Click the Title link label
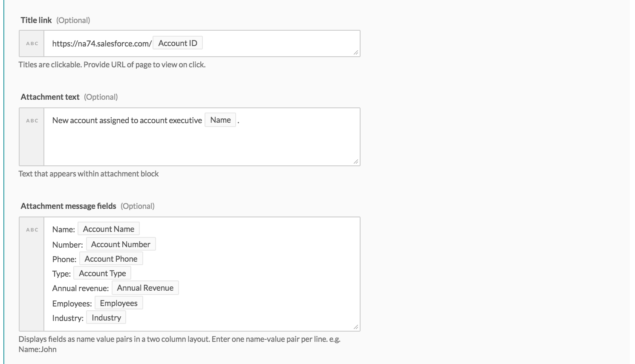 [36, 20]
